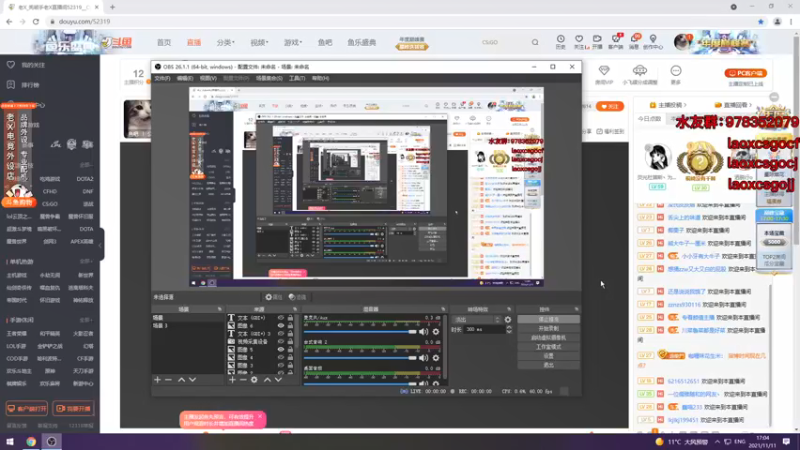Screen dimensions: 800x450
Task: Click orange PC客户端 button
Action: [x=745, y=73]
